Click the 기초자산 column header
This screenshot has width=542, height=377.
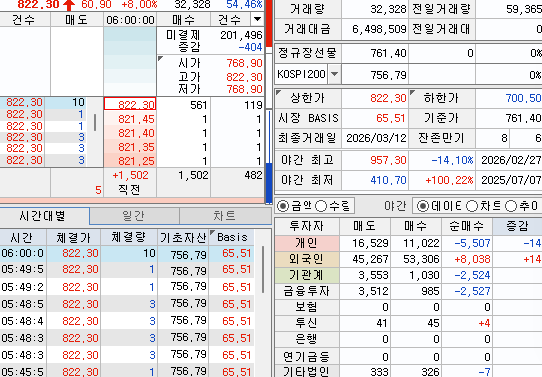[183, 237]
